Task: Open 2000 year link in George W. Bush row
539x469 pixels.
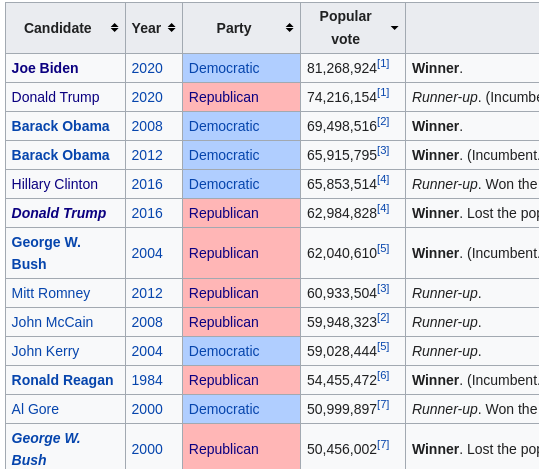Action: (147, 449)
